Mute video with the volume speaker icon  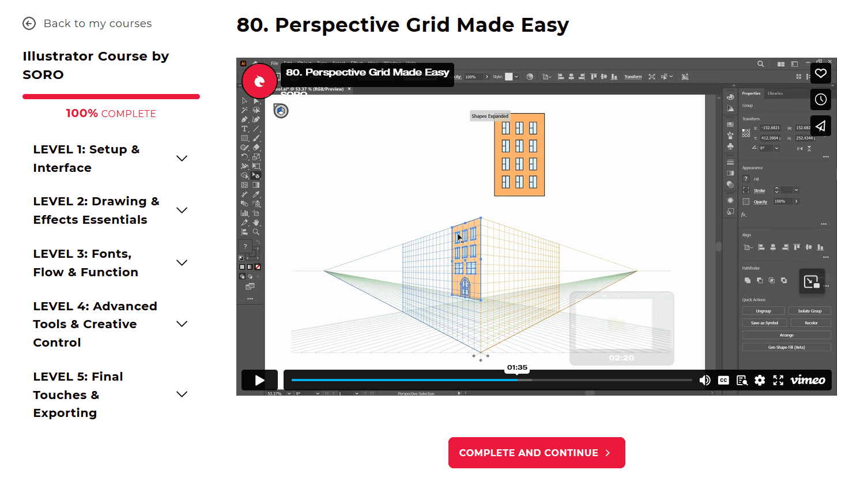(704, 380)
